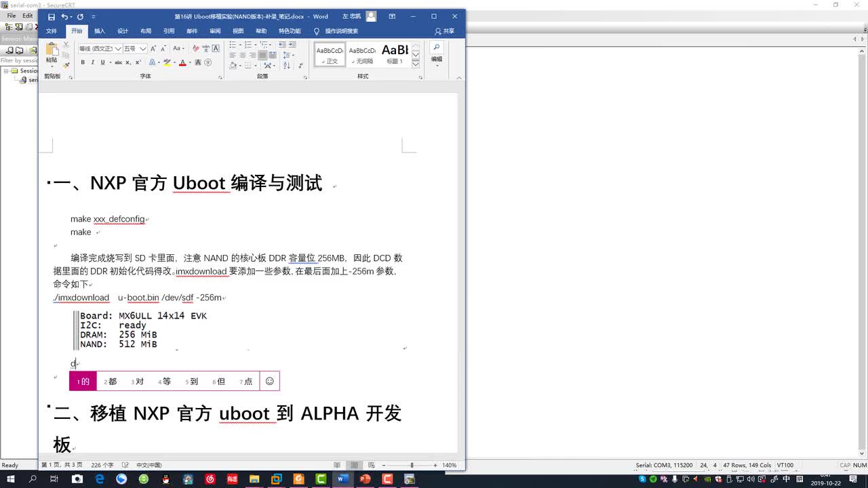Undo the last action in Word
Screen dimensions: 868x488
click(64, 16)
